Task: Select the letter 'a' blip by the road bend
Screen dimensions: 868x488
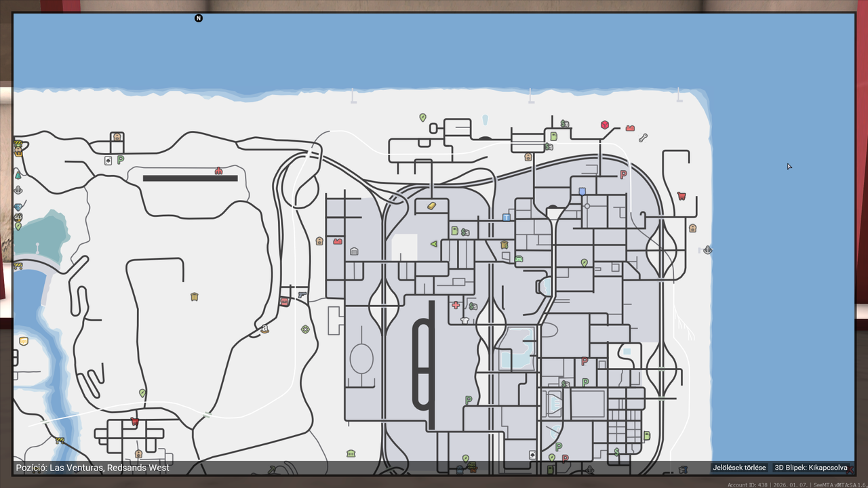Action: tap(265, 329)
